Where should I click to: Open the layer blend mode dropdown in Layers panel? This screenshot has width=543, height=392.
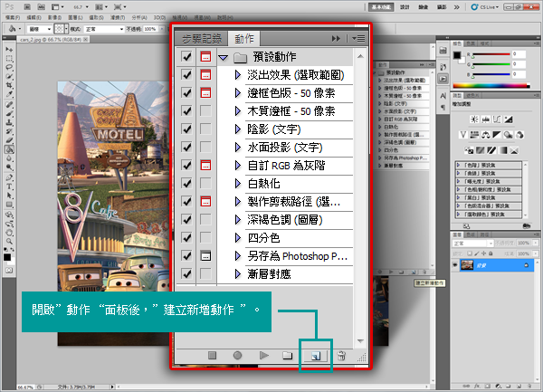pos(472,244)
